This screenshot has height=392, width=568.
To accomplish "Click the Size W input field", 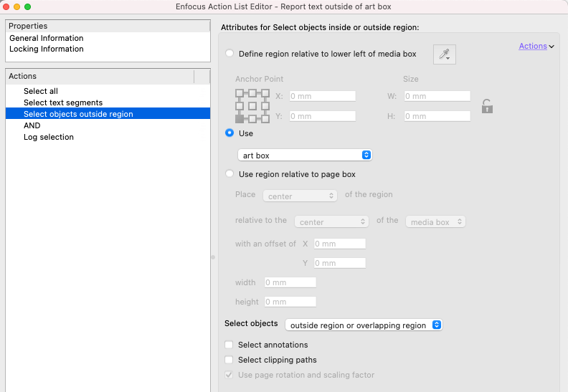I will coord(437,96).
